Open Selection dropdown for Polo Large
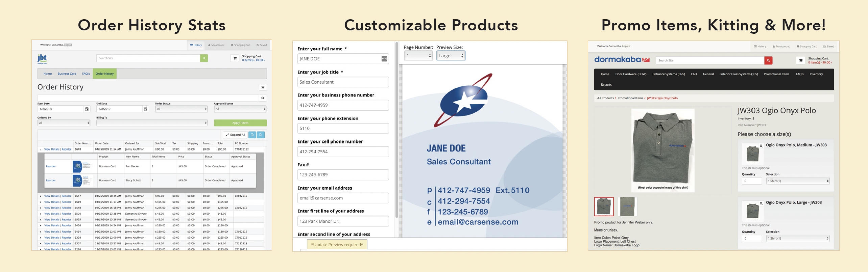868x272 pixels. [x=798, y=239]
